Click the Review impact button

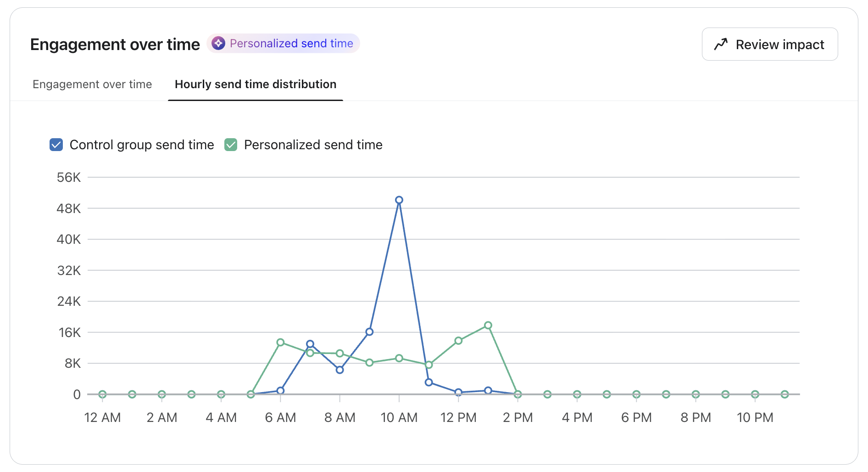tap(769, 44)
